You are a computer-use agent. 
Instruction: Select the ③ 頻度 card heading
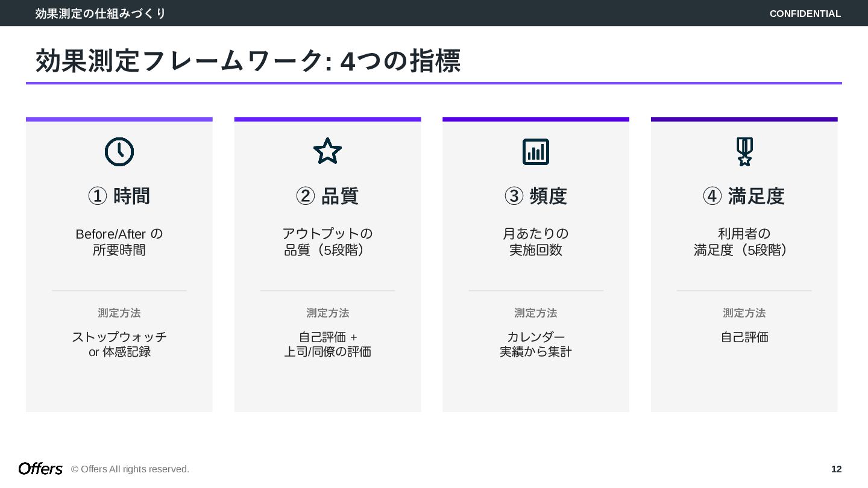point(535,196)
